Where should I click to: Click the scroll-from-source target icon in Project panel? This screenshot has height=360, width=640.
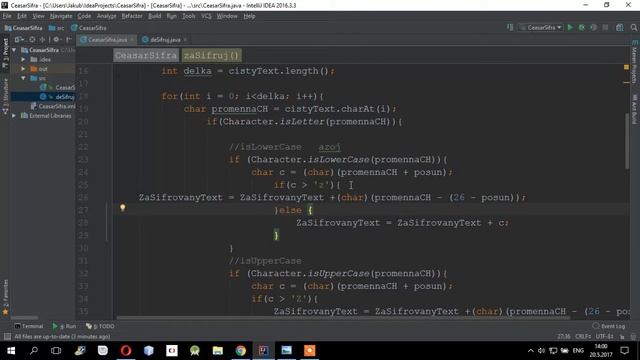coord(32,40)
